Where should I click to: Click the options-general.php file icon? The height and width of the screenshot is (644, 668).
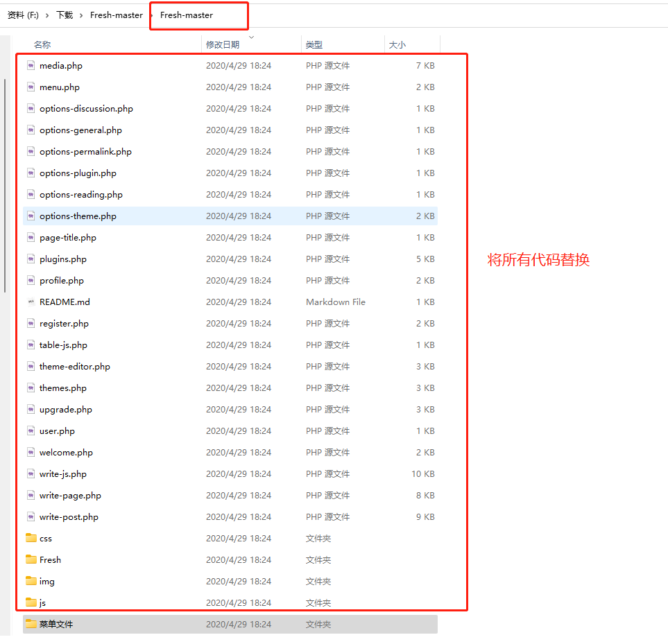[31, 130]
